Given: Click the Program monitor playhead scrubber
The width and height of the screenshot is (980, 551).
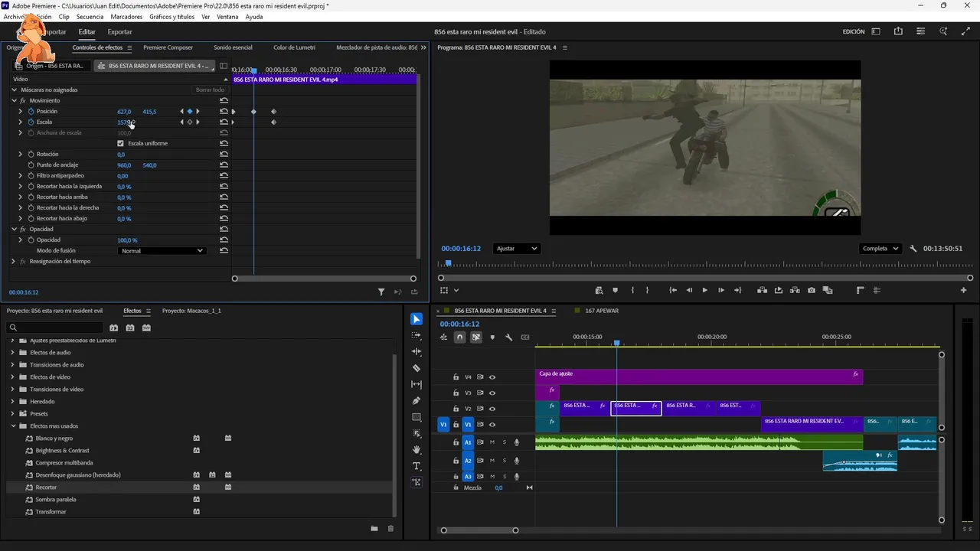Looking at the screenshot, I should [x=449, y=263].
